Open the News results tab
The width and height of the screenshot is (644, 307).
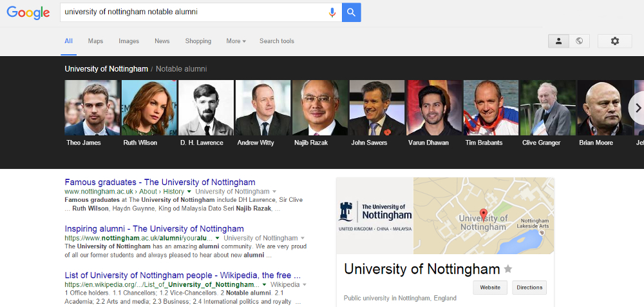coord(162,41)
